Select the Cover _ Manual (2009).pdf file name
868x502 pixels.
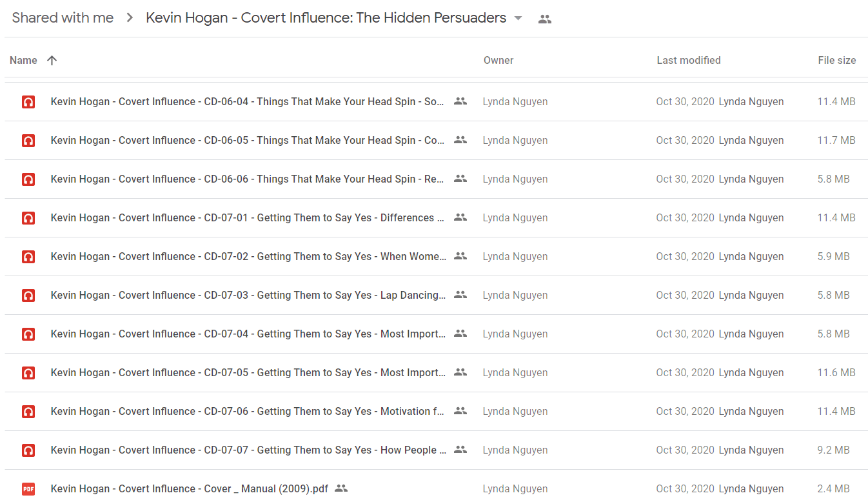190,488
